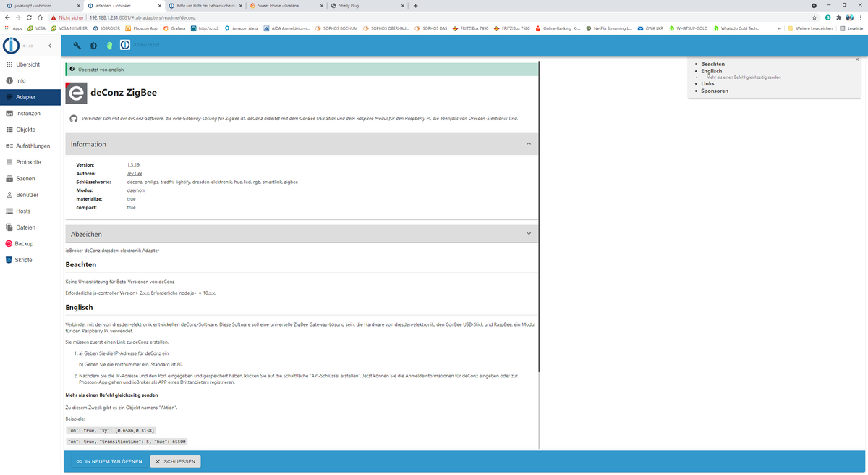Image resolution: width=868 pixels, height=475 pixels.
Task: Open the WHATSUP-GOLD bookmark
Action: coord(688,28)
